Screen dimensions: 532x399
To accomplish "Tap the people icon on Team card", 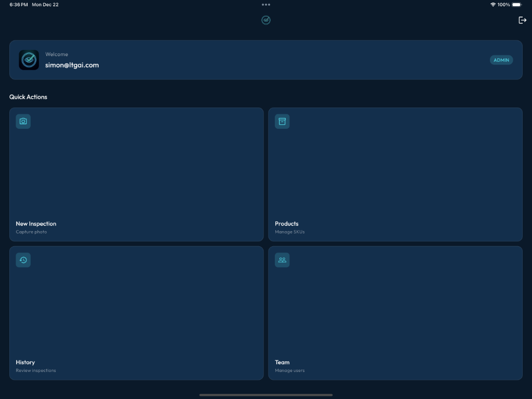I will [x=282, y=260].
